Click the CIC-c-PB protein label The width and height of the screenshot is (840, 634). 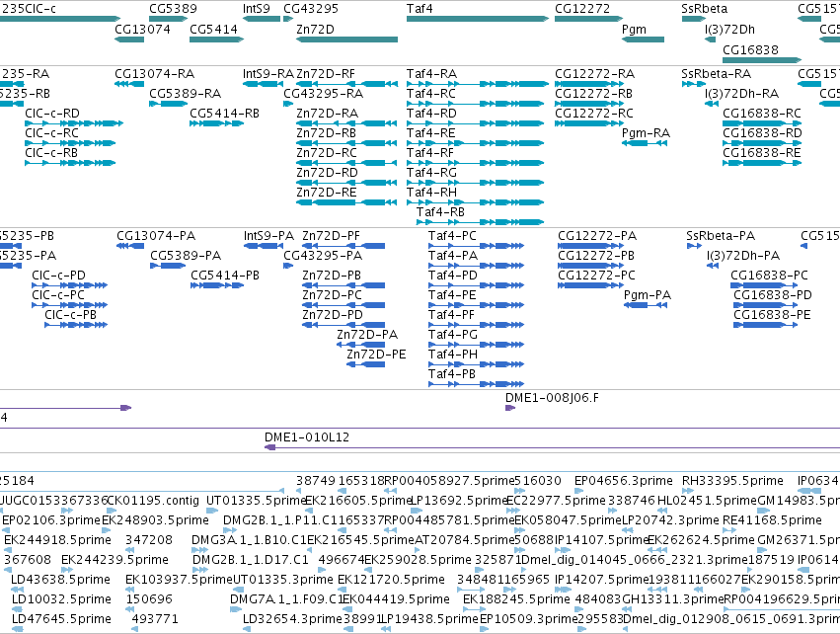click(x=71, y=315)
